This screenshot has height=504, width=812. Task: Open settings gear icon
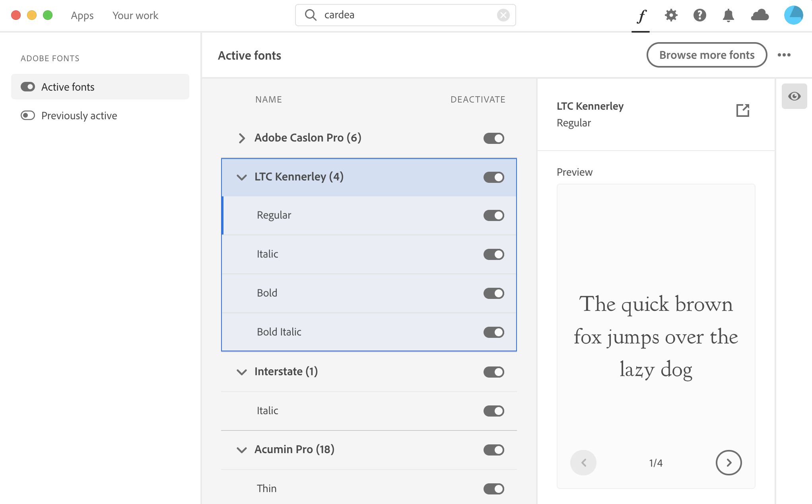[x=671, y=16]
